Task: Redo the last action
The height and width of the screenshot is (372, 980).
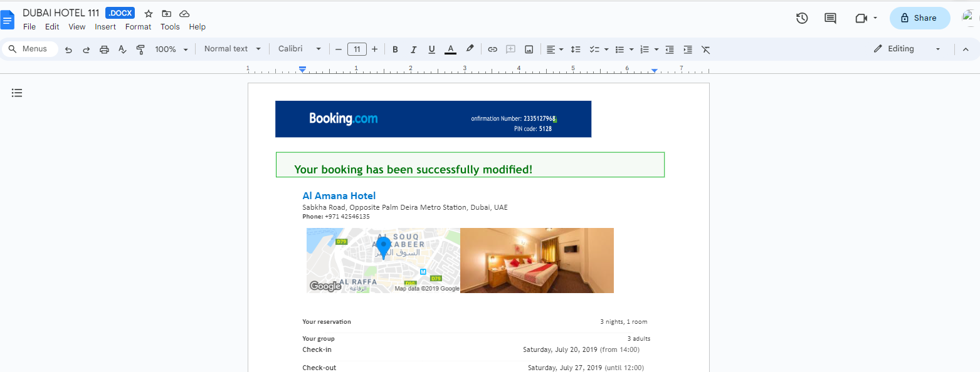Action: [87, 49]
